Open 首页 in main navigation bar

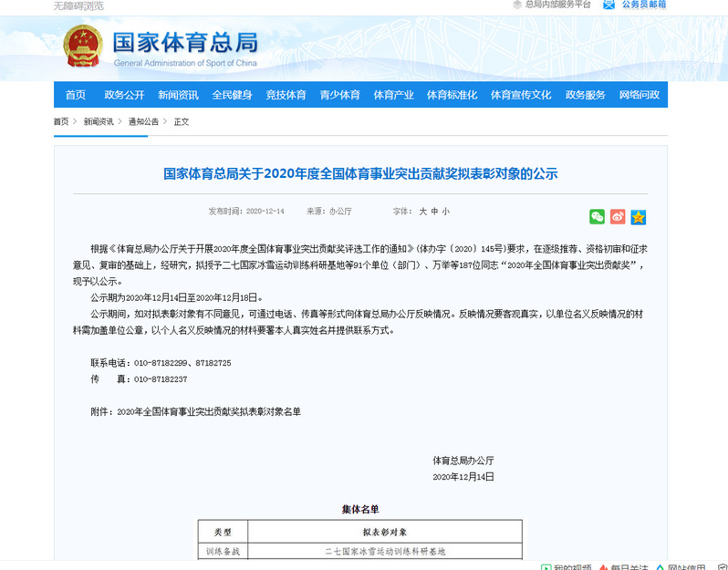[75, 95]
